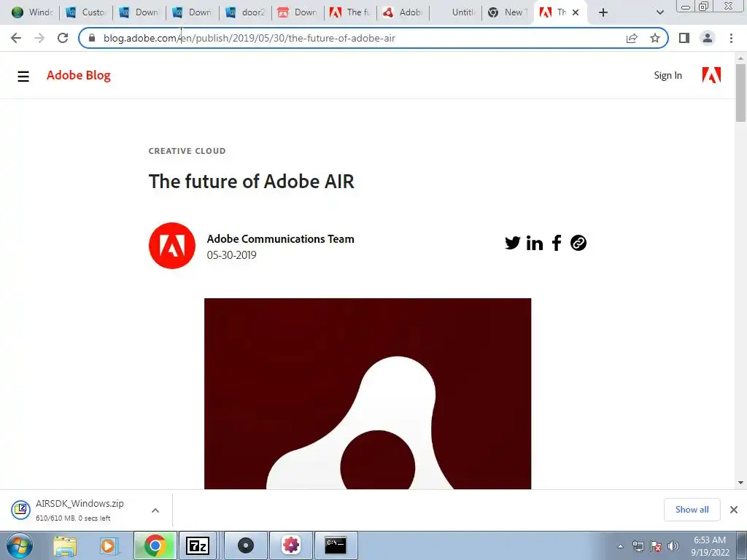This screenshot has width=747, height=560.
Task: Open the tab search dropdown arrow
Action: (x=659, y=13)
